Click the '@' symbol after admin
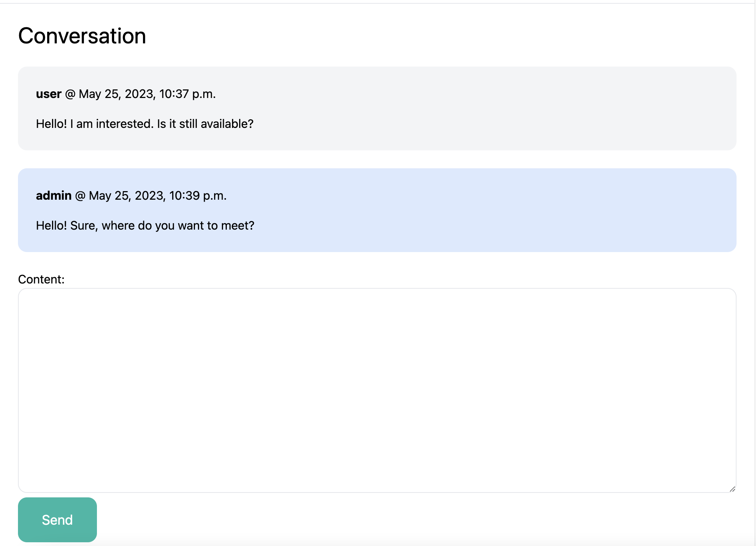 tap(80, 196)
